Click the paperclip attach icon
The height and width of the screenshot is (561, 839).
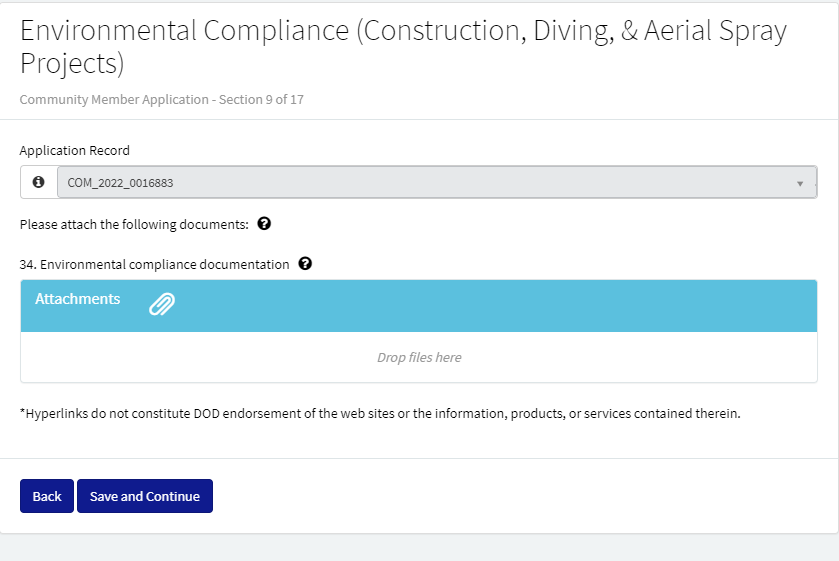162,304
